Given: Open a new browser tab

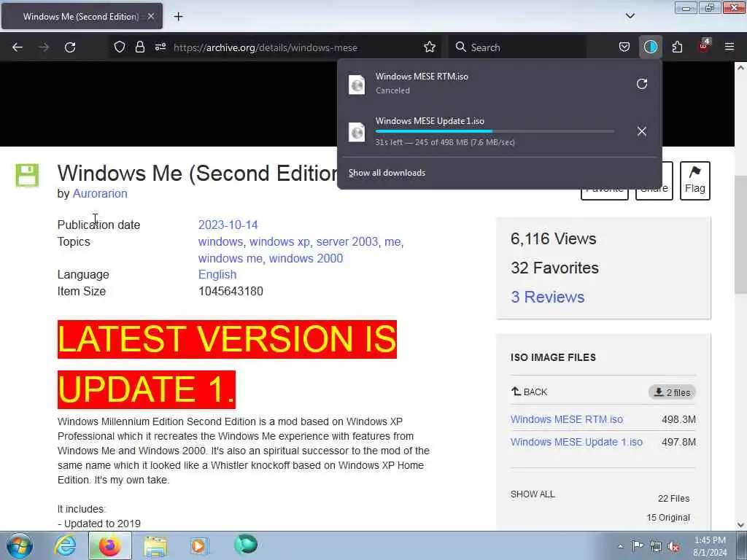Looking at the screenshot, I should (x=178, y=17).
